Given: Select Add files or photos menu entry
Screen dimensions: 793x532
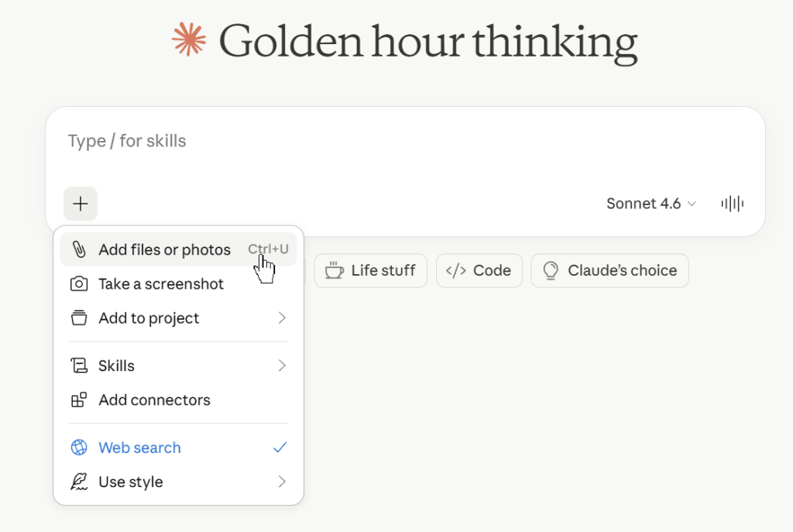Looking at the screenshot, I should point(165,249).
